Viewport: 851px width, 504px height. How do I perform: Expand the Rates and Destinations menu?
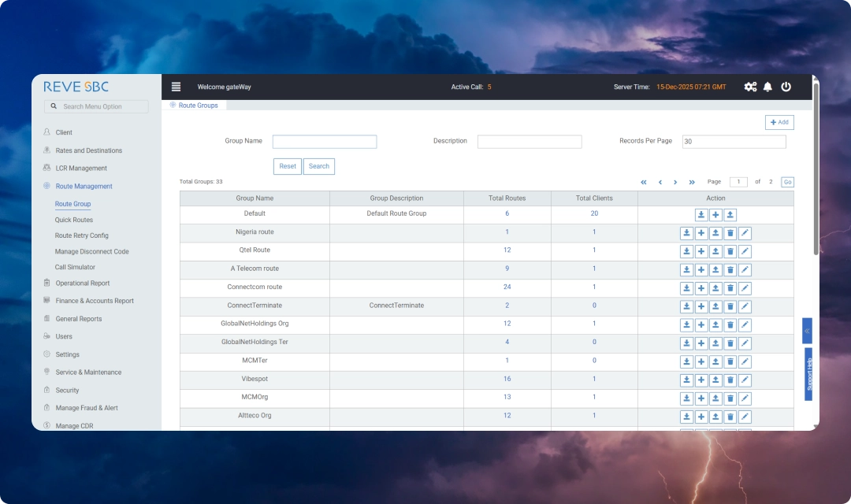[x=88, y=150]
